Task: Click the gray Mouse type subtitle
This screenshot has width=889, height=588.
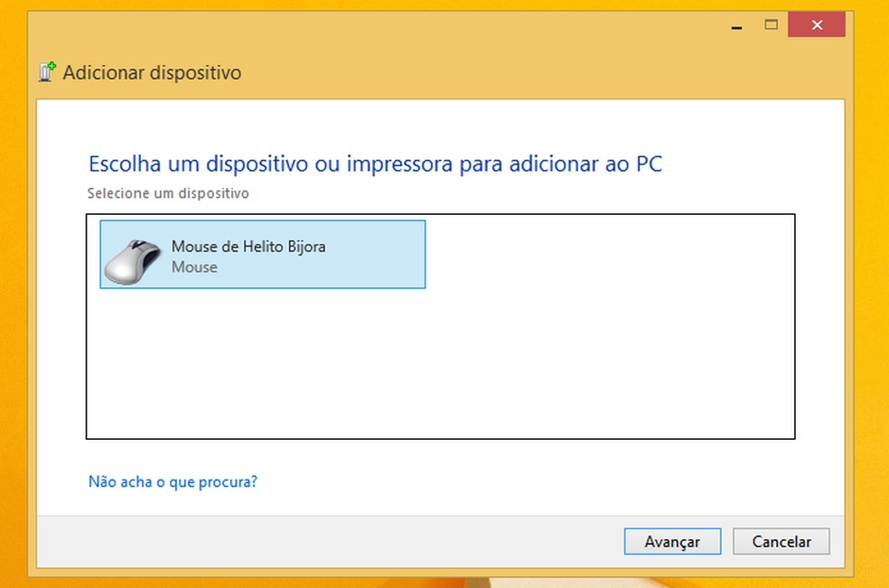Action: click(194, 267)
